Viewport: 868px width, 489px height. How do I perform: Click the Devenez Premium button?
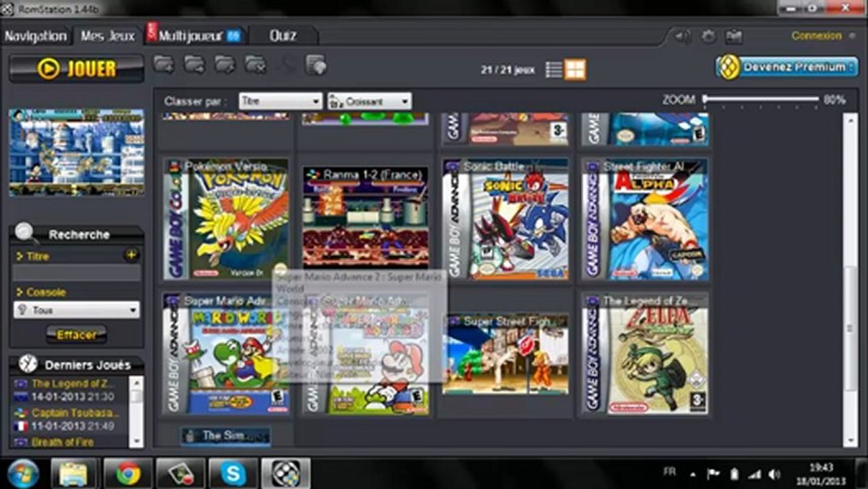[x=787, y=67]
